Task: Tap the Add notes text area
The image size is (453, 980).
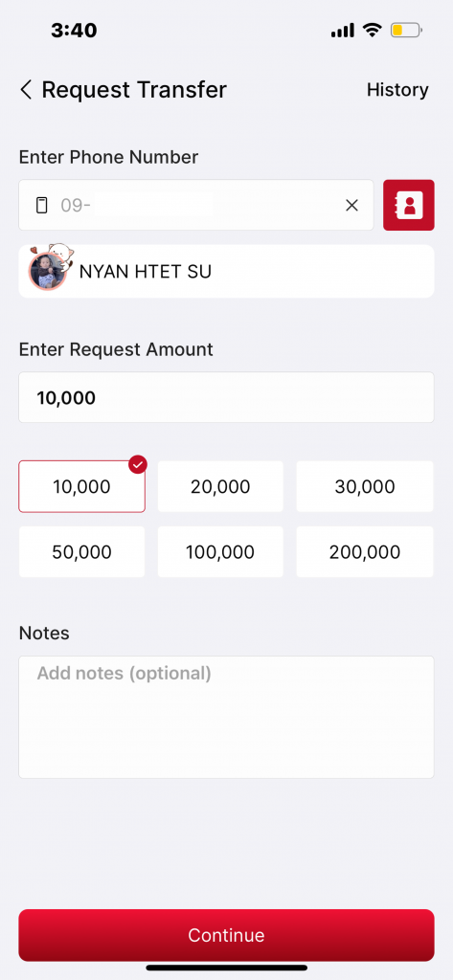Action: pyautogui.click(x=226, y=717)
